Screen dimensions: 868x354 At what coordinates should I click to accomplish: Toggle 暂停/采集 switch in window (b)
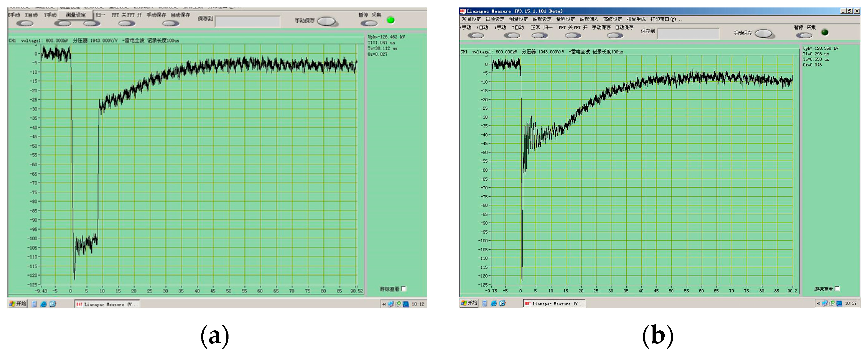[804, 35]
